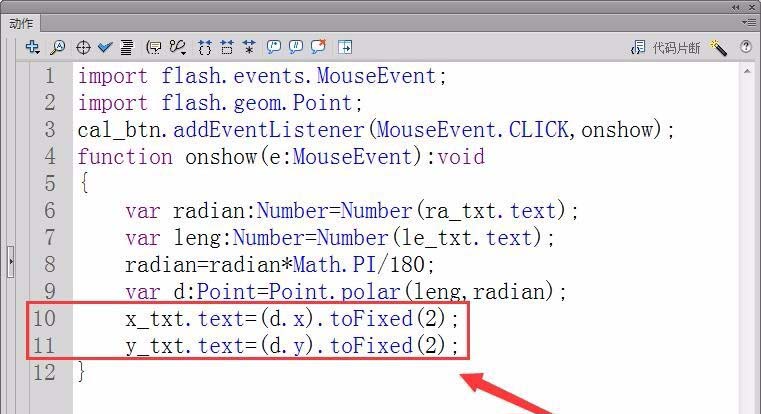Screen dimensions: 761x414
Task: Click code line 'import flash.geom.Point;'
Action: pyautogui.click(x=220, y=103)
